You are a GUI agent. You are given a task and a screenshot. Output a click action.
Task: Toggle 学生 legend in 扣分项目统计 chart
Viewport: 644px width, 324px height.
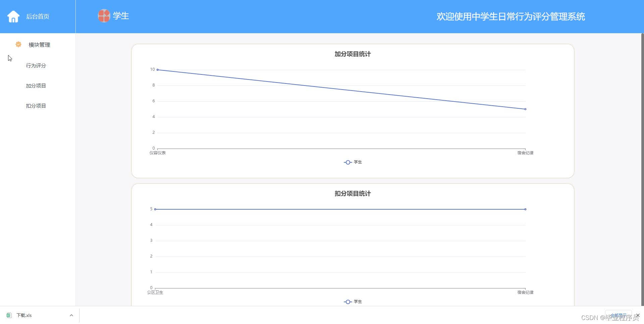click(353, 302)
